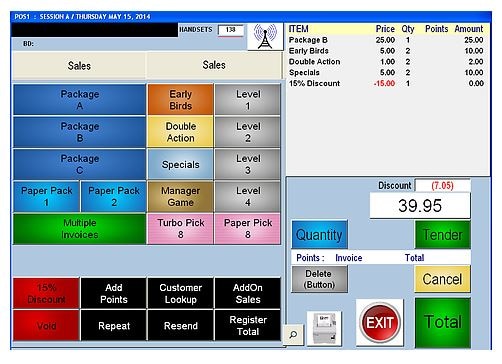Open Multiple Invoices
Screen dimensions: 502x364
coord(80,229)
